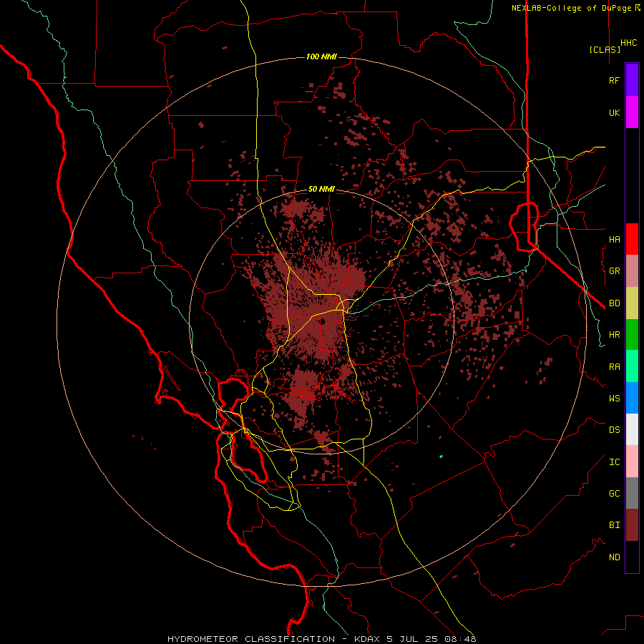This screenshot has width=644, height=644.
Task: Click the NEXLAB-College of DuPage credit text
Action: point(571,8)
